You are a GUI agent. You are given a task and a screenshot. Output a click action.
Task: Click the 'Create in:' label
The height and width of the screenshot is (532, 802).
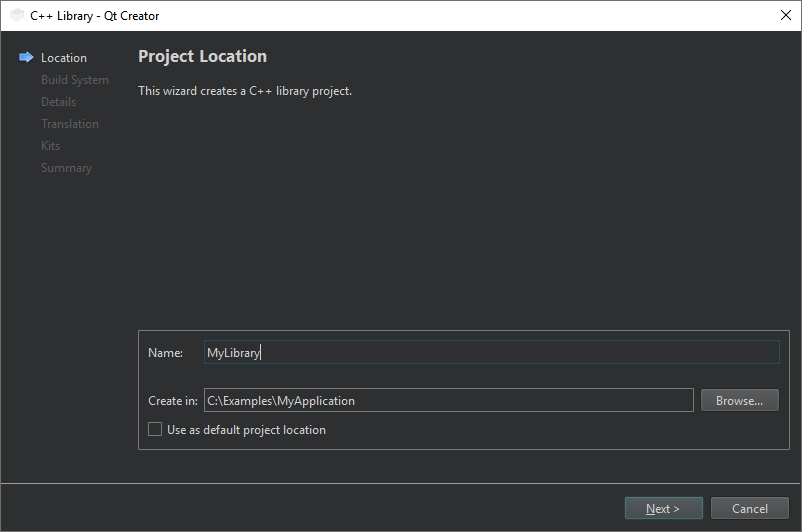coord(172,401)
